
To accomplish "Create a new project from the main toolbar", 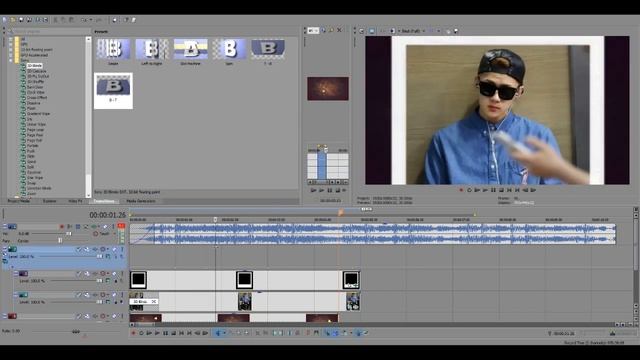I will (4, 20).
